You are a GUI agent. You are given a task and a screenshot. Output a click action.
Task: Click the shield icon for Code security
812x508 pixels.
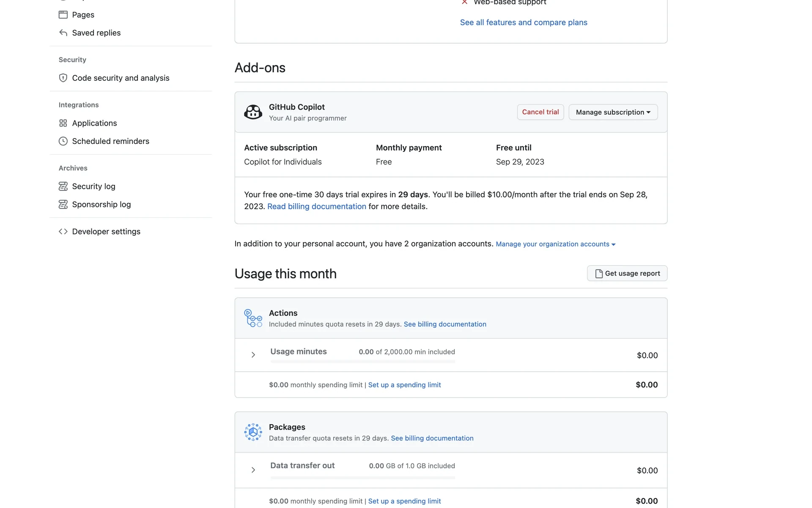pos(63,78)
